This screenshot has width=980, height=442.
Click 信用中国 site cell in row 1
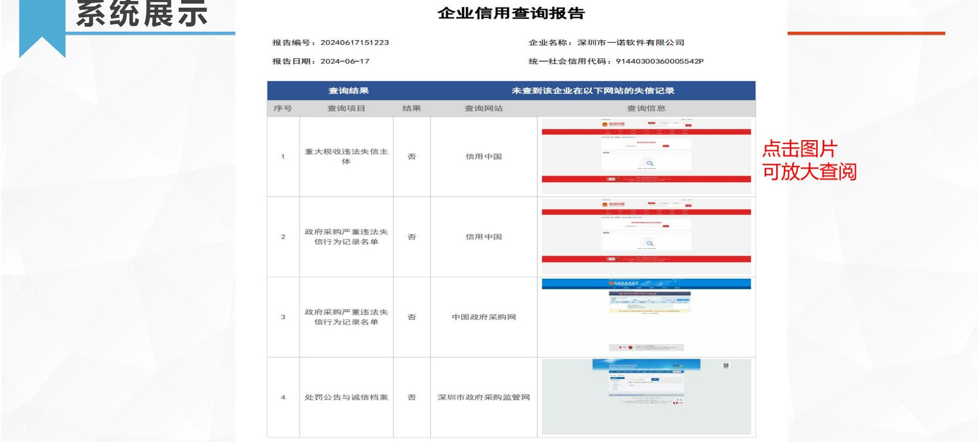[x=484, y=157]
